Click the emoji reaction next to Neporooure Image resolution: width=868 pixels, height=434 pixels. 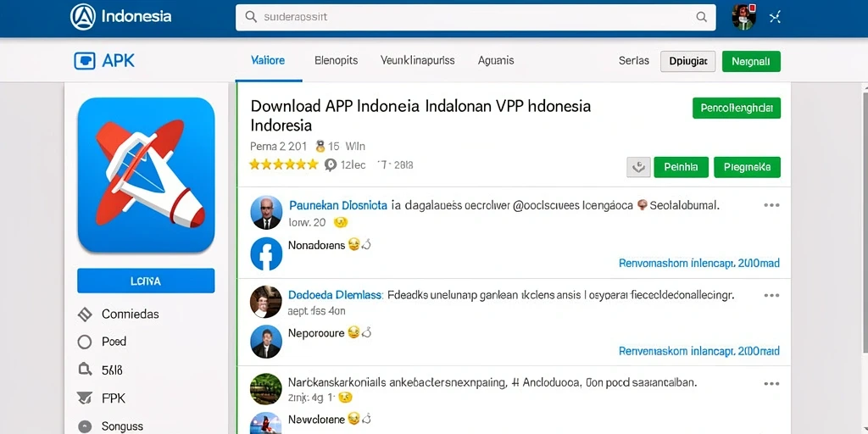pos(353,332)
